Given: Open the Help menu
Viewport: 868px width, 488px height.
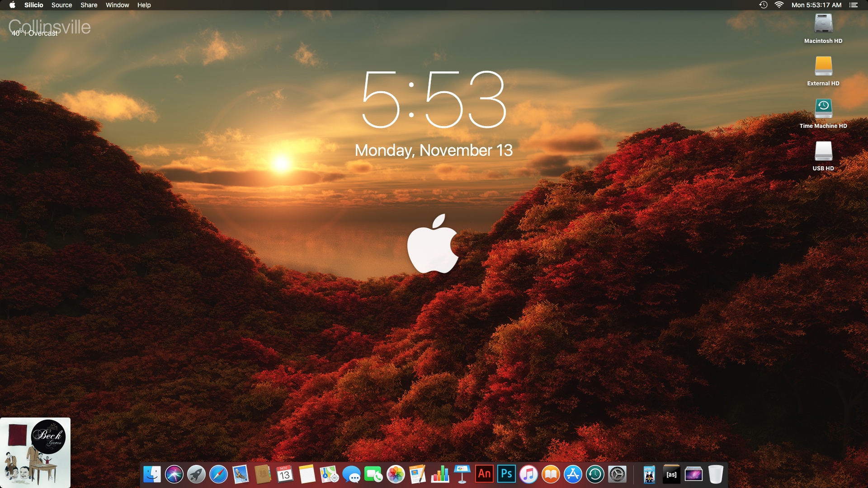Looking at the screenshot, I should click(144, 5).
